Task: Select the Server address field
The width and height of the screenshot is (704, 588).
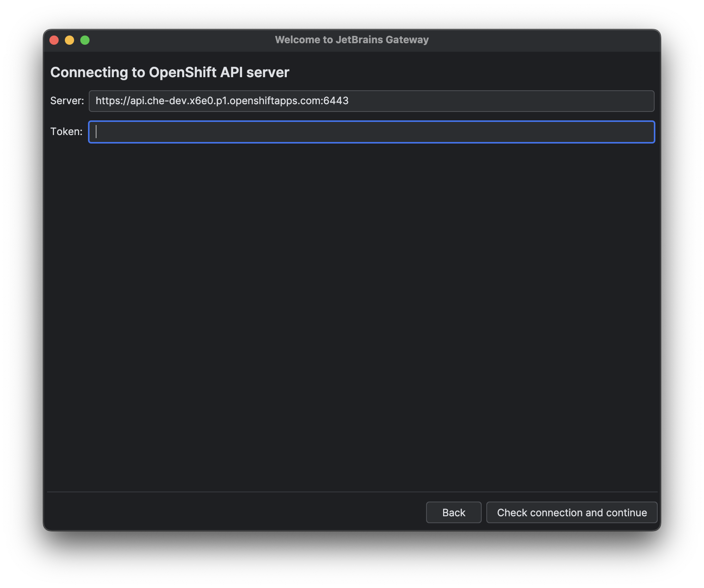Action: point(371,101)
